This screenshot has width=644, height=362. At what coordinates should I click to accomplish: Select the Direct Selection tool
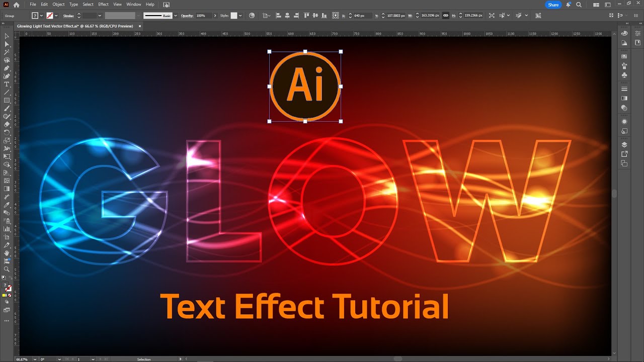(7, 44)
